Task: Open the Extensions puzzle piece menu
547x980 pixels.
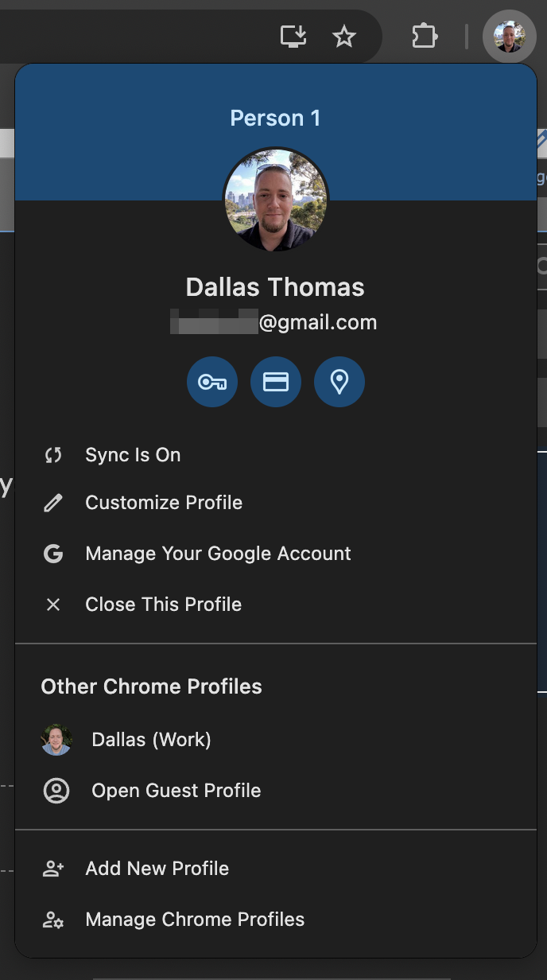Action: 425,37
